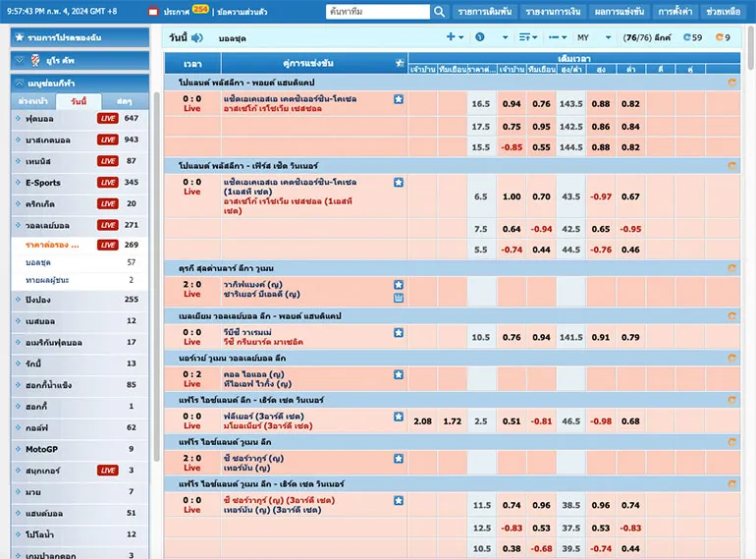This screenshot has width=756, height=559.
Task: Click the team search input field
Action: click(378, 12)
